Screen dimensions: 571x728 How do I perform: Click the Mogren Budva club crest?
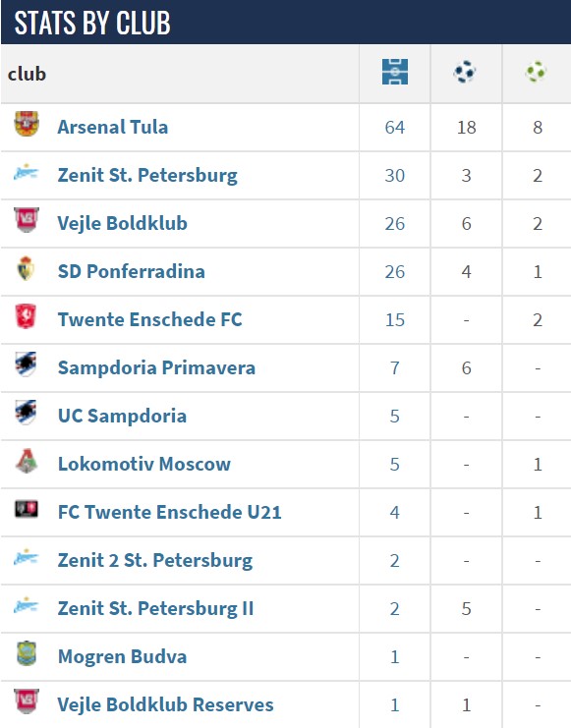coord(27,653)
